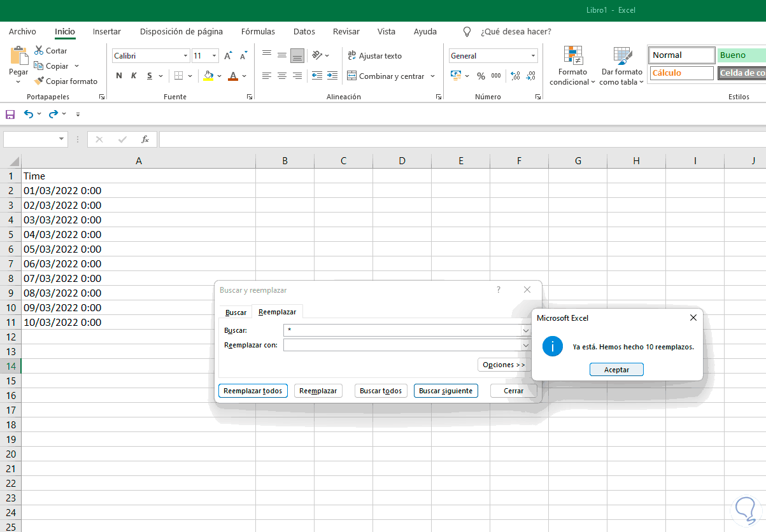The width and height of the screenshot is (766, 532).
Task: Click the Cut scissors icon
Action: coord(39,50)
